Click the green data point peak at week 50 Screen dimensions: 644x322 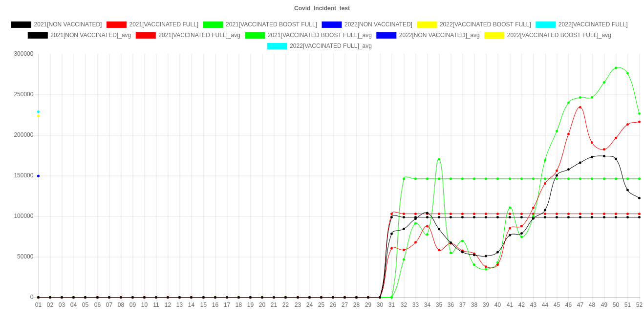616,68
